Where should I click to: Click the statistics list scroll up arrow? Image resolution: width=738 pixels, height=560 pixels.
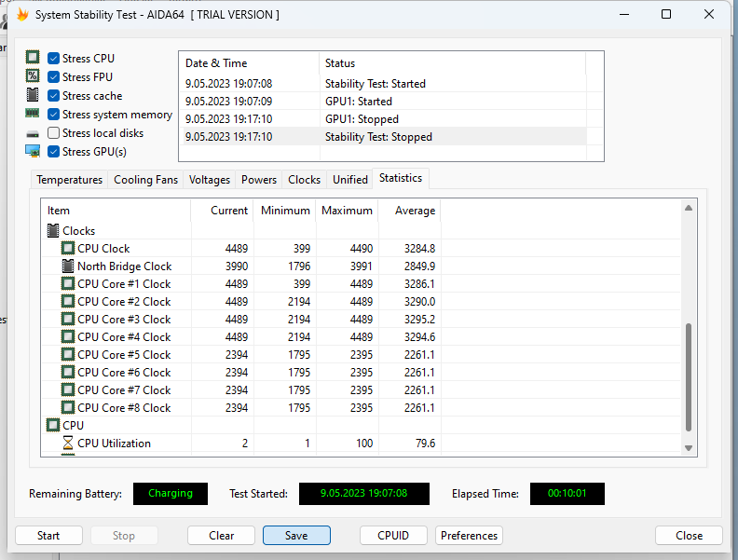point(689,208)
